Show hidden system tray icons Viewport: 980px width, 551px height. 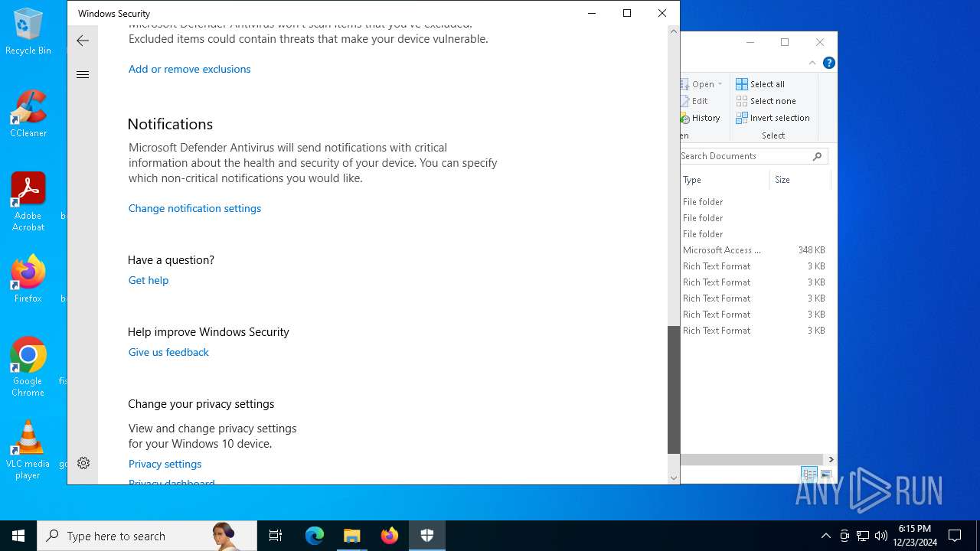[825, 536]
